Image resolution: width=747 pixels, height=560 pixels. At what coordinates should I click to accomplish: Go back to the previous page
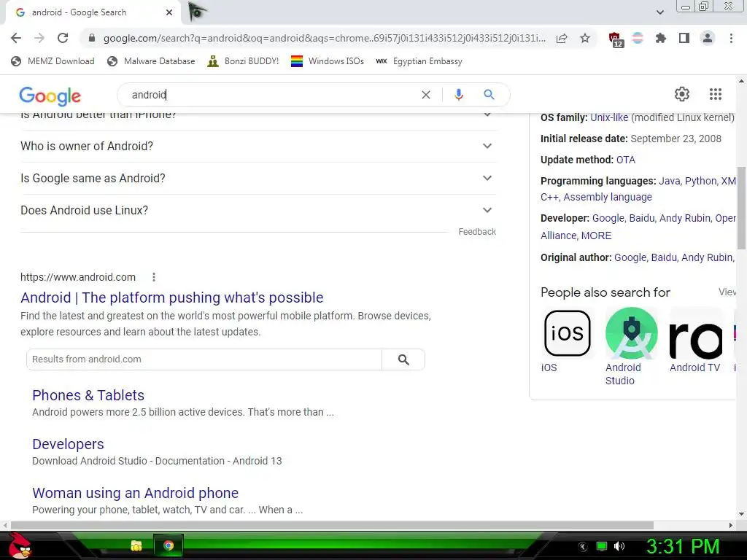pyautogui.click(x=16, y=38)
